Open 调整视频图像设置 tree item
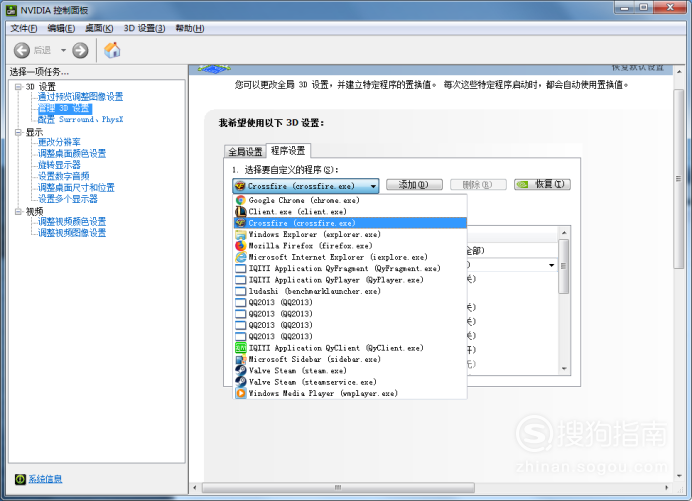The image size is (692, 501). tap(72, 233)
